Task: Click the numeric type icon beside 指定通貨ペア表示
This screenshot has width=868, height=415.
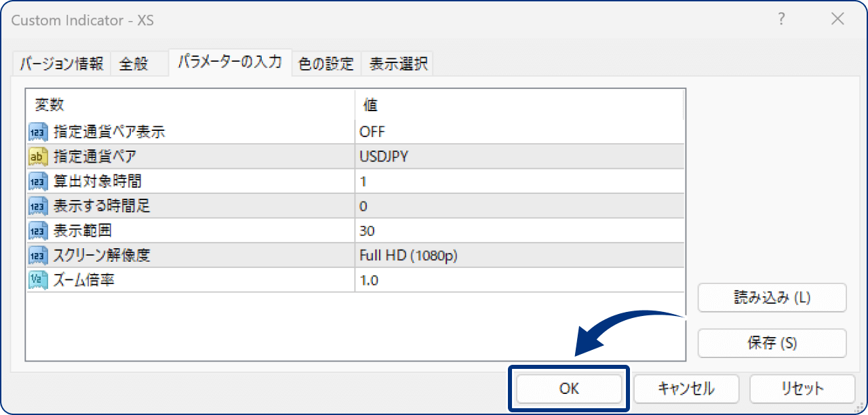Action: point(37,132)
